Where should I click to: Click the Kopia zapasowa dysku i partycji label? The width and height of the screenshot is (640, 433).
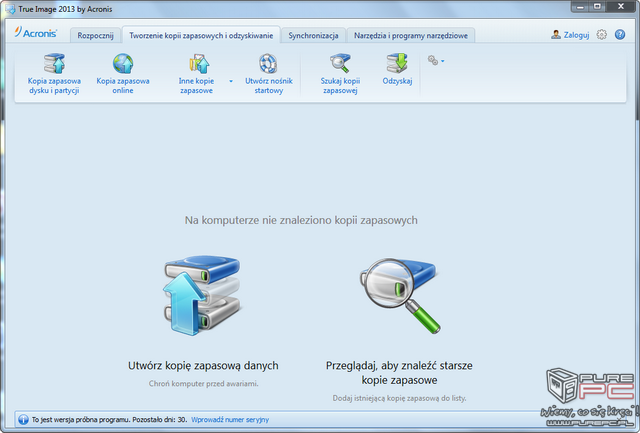click(x=54, y=86)
